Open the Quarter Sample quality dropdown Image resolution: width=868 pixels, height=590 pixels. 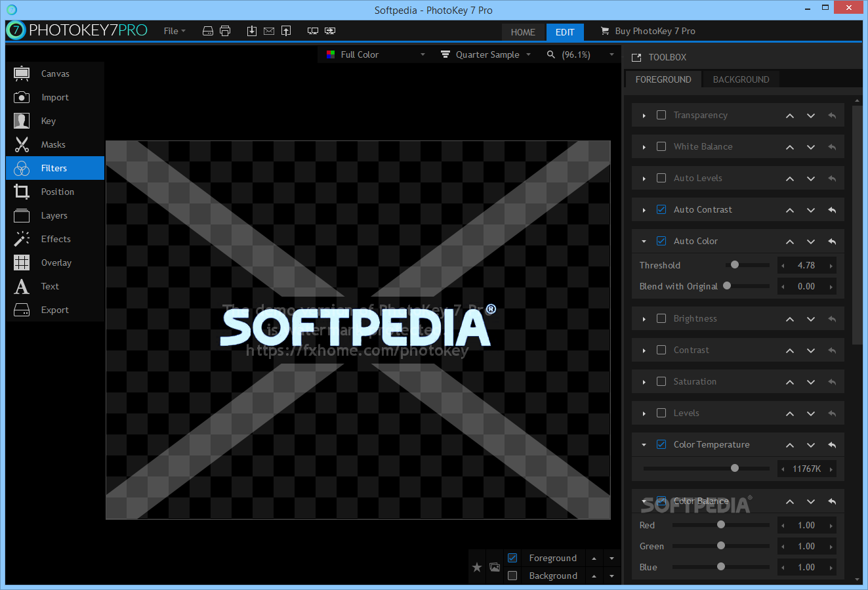(486, 54)
